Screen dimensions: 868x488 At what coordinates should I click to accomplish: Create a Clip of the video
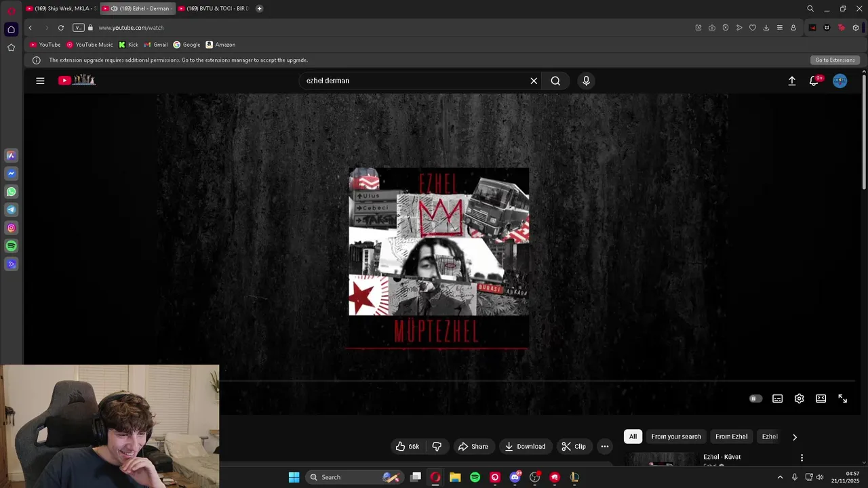coord(574,446)
